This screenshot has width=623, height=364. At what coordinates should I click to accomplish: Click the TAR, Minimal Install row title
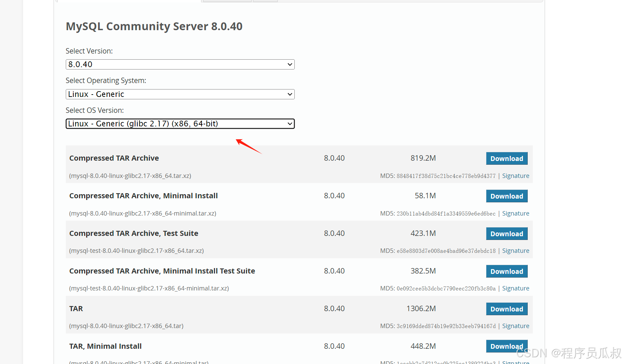click(x=105, y=346)
